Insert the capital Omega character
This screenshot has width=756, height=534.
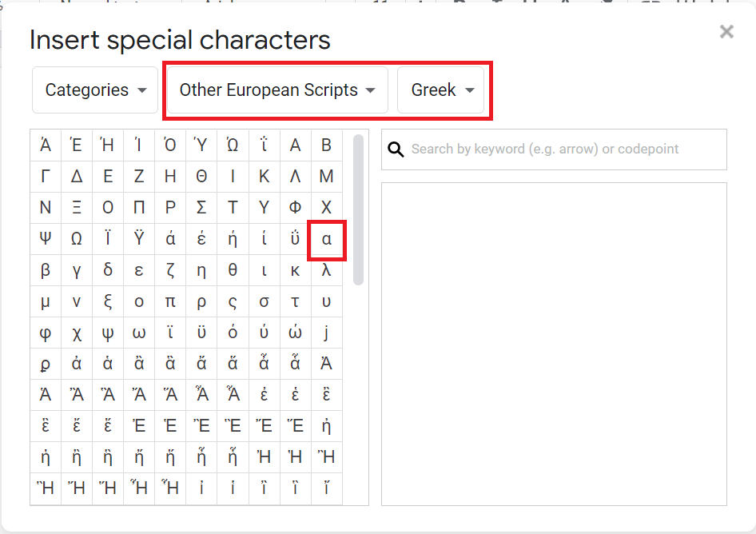tap(77, 238)
